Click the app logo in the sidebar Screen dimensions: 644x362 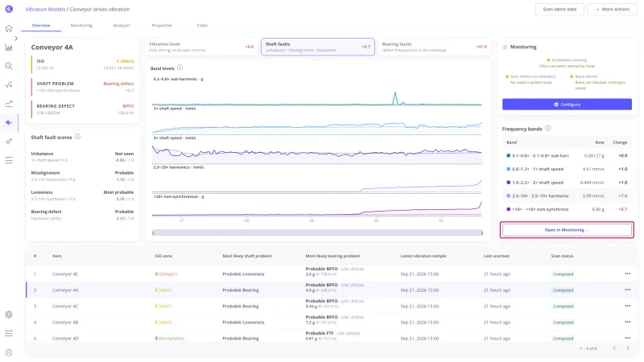[9, 9]
